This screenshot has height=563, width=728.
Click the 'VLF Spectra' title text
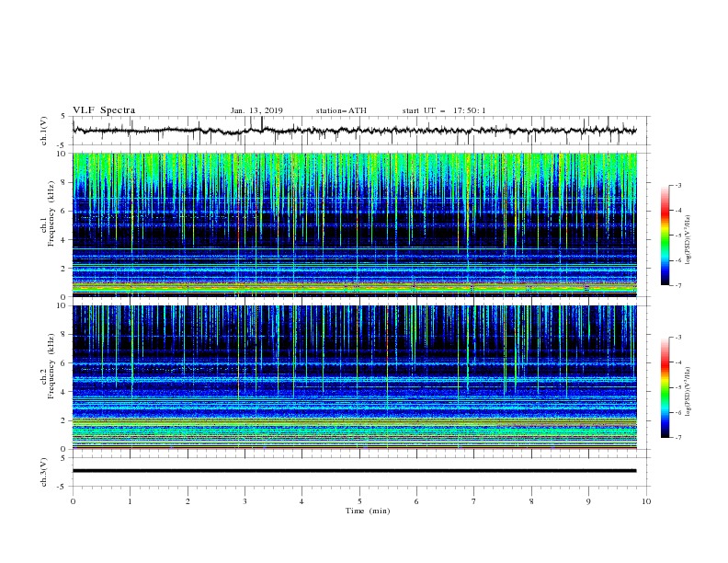(x=104, y=110)
